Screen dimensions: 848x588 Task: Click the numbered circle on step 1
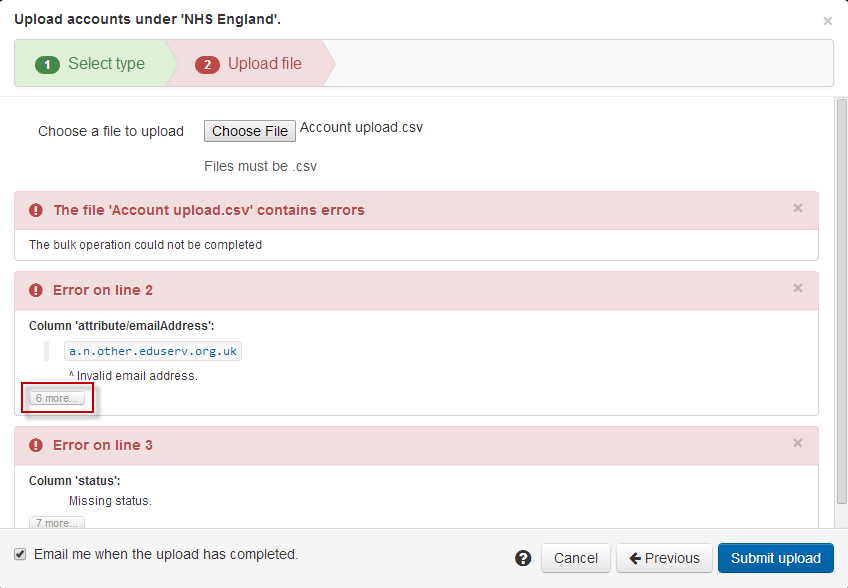coord(47,63)
